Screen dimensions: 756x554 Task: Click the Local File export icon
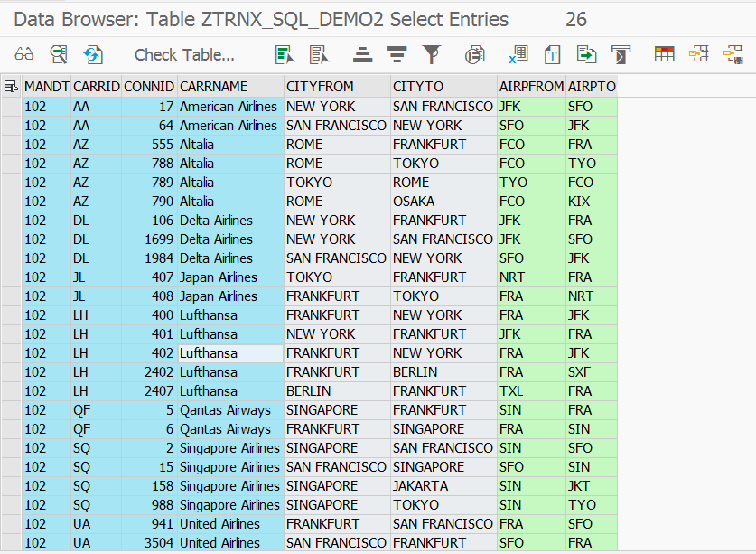tap(586, 54)
